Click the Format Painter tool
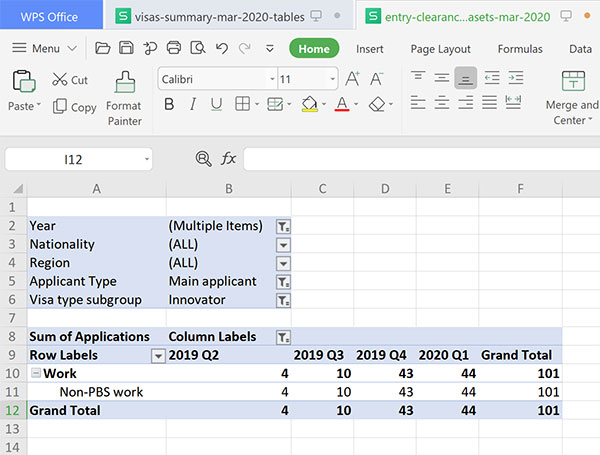 [x=124, y=97]
